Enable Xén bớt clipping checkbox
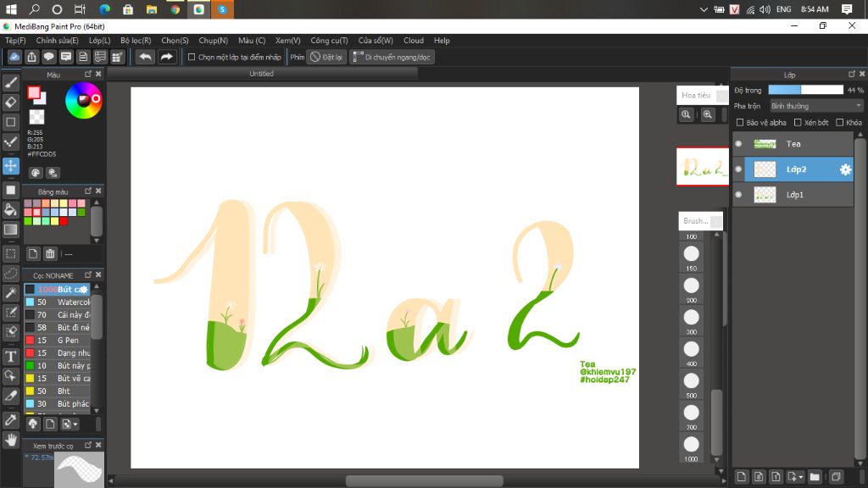 (798, 122)
